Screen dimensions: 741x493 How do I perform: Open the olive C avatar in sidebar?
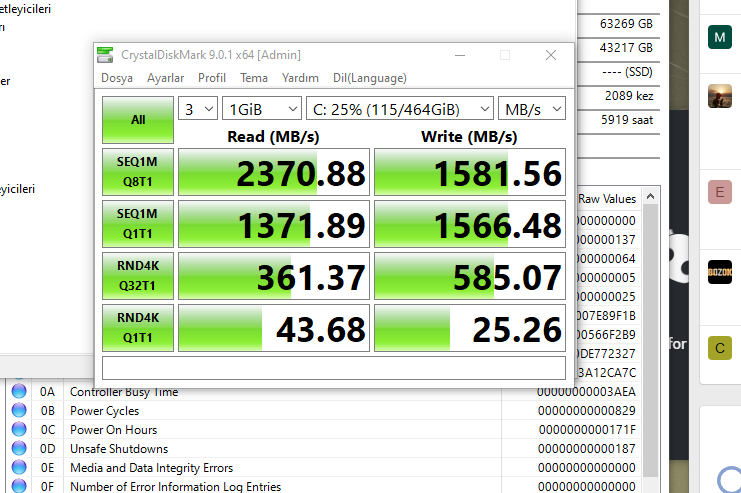pyautogui.click(x=720, y=348)
